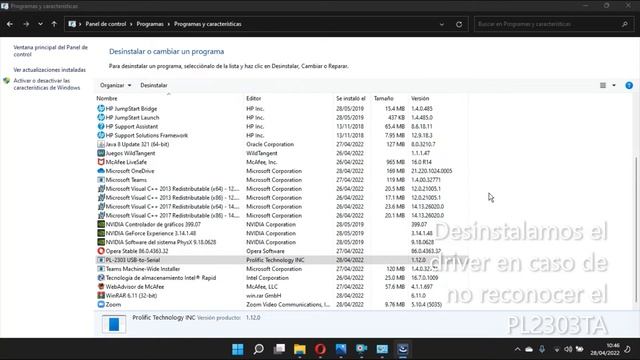Select Teams Machine-Wide Installer row

pyautogui.click(x=281, y=269)
